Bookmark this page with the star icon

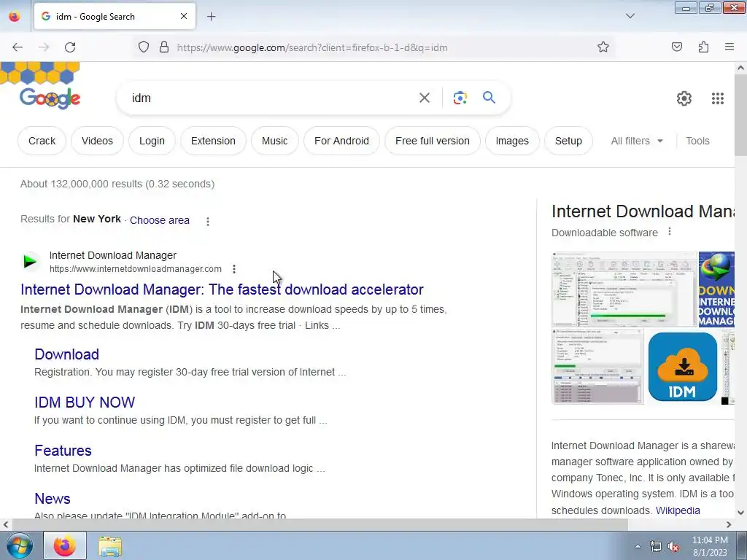click(603, 47)
